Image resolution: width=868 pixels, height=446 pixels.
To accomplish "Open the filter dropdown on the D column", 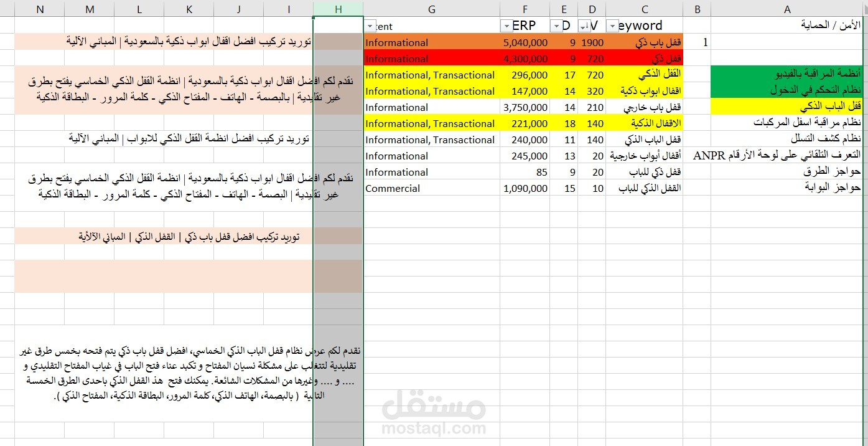I will (x=556, y=26).
